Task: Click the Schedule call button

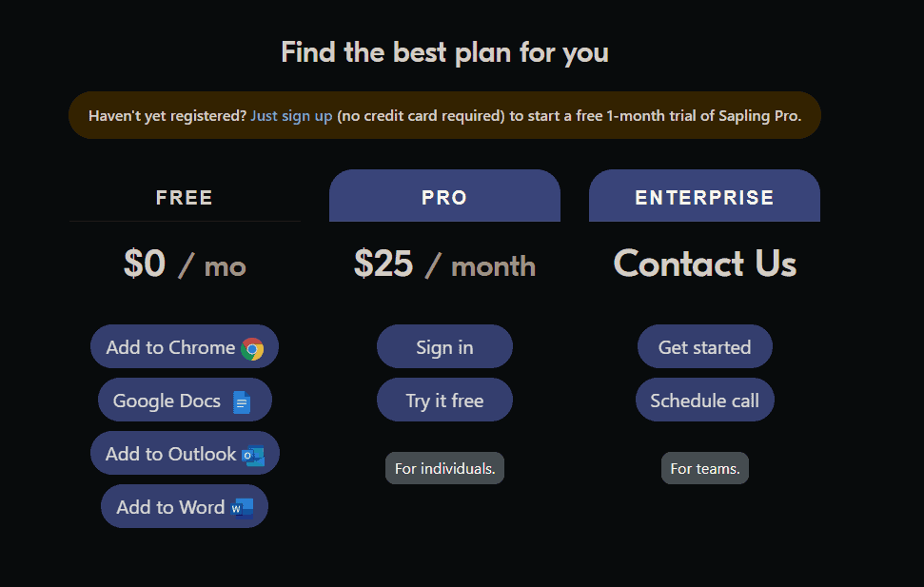Action: [705, 400]
